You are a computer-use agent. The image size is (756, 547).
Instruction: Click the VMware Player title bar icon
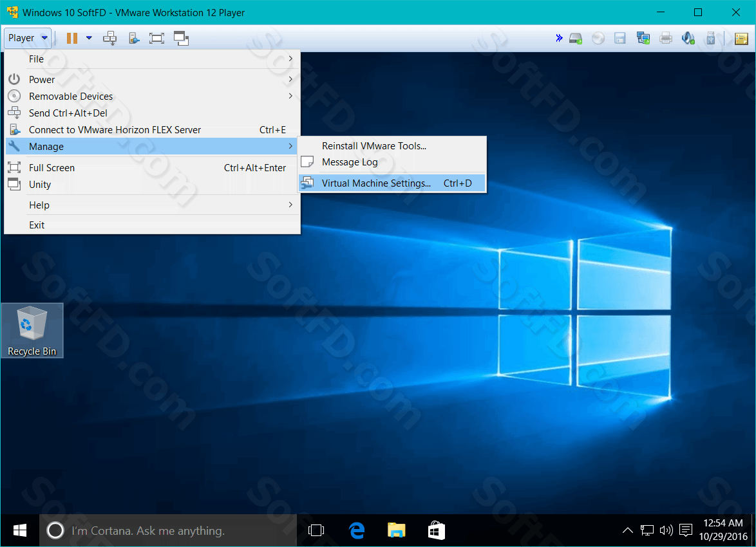pos(12,12)
